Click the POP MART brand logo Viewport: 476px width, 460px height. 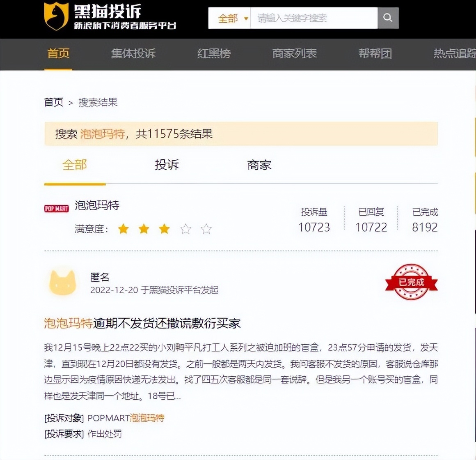(56, 208)
